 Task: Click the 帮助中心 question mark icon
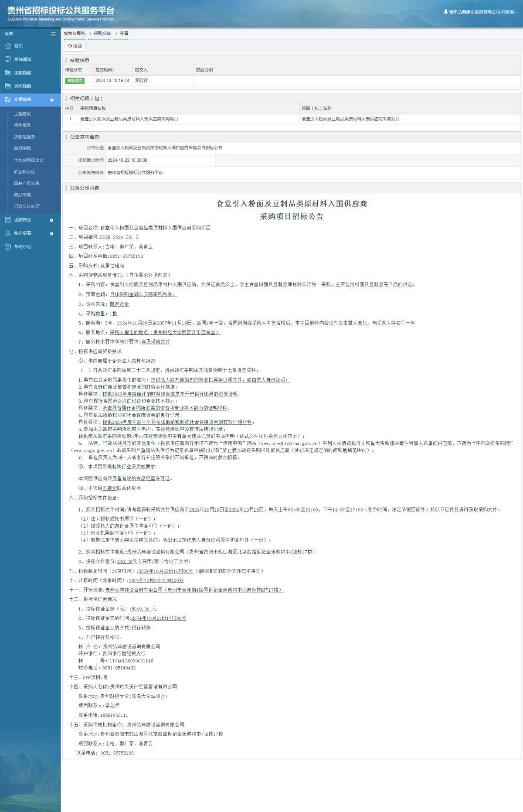(x=8, y=247)
